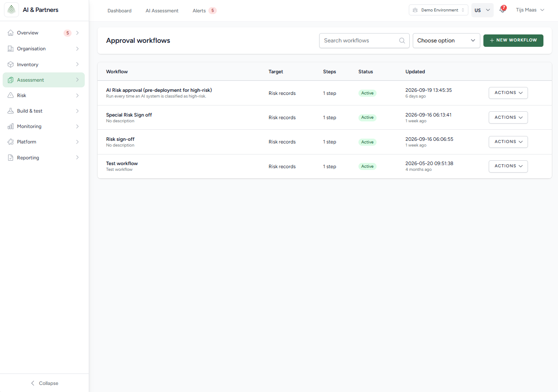Open the Test workflow entry

click(122, 163)
